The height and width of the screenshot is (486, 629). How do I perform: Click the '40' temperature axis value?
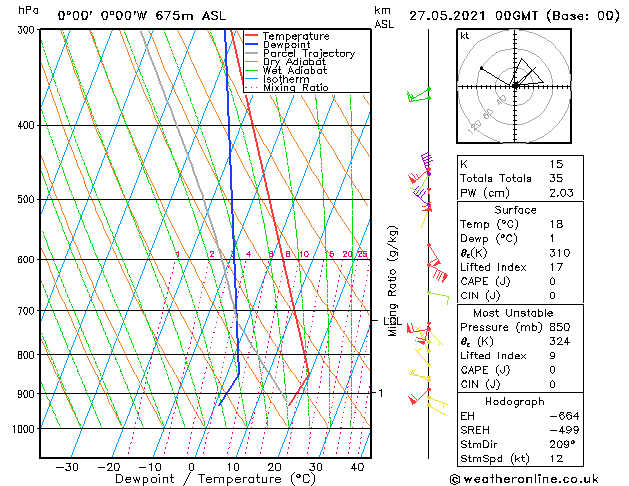[357, 467]
